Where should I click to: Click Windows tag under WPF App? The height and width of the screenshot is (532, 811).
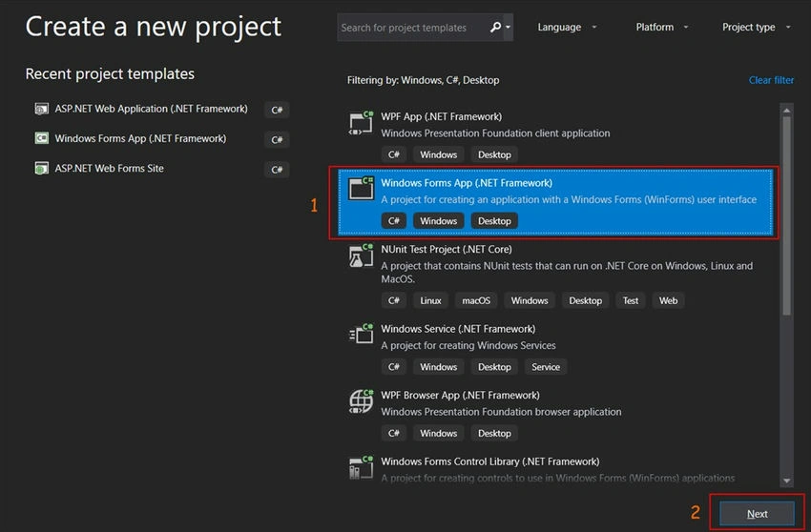[438, 154]
